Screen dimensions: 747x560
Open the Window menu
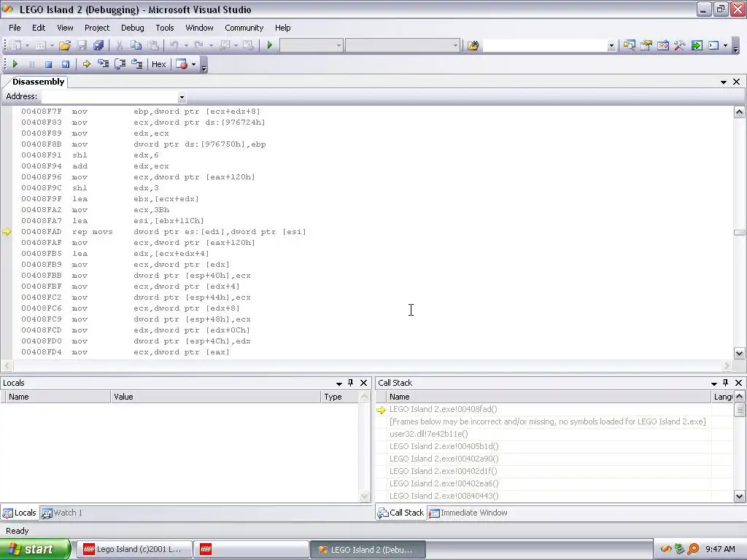point(199,28)
